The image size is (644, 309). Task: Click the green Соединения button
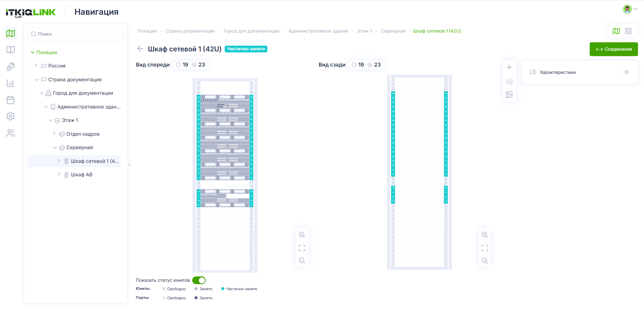pos(614,49)
